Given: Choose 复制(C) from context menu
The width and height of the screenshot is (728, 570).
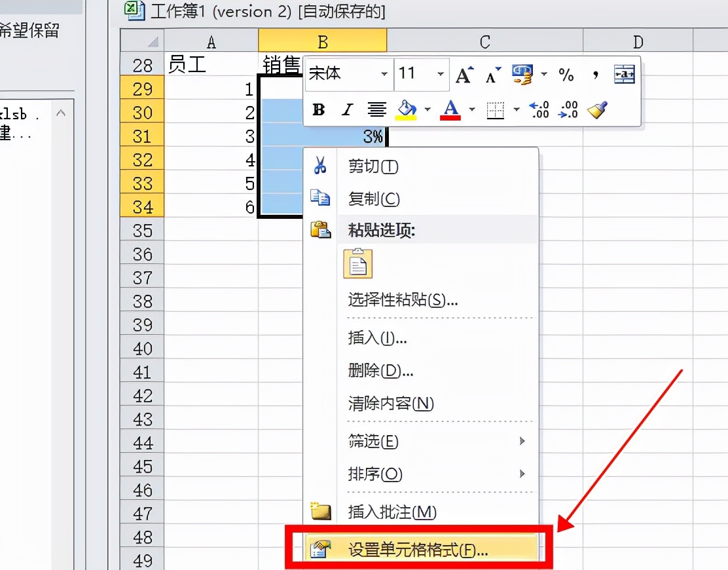Looking at the screenshot, I should [421, 199].
